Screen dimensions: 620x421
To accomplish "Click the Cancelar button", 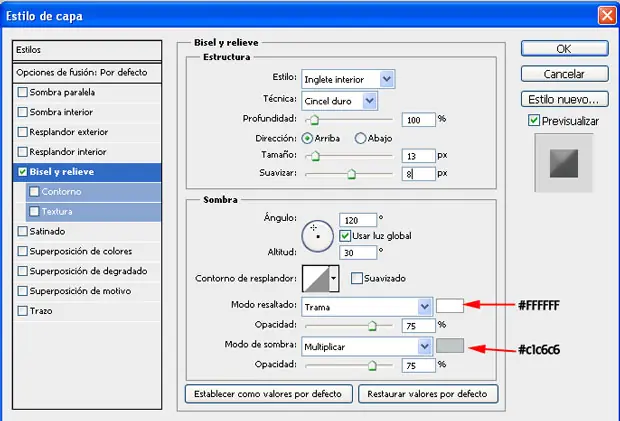I will 564,74.
